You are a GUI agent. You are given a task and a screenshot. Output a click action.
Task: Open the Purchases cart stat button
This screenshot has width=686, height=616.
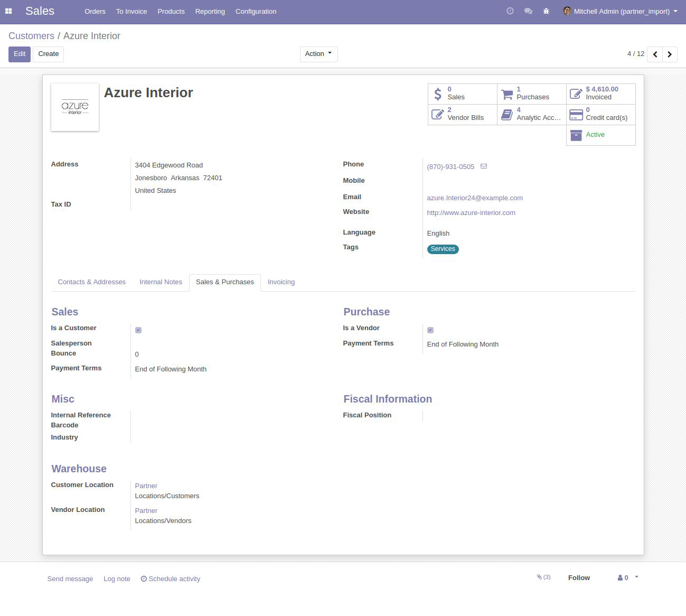[531, 94]
